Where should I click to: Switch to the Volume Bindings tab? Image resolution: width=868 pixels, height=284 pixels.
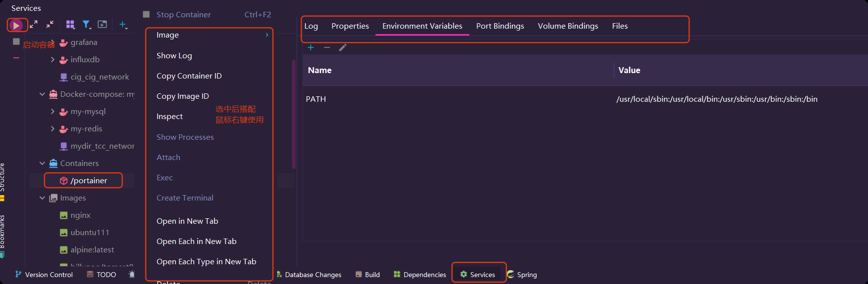(568, 26)
